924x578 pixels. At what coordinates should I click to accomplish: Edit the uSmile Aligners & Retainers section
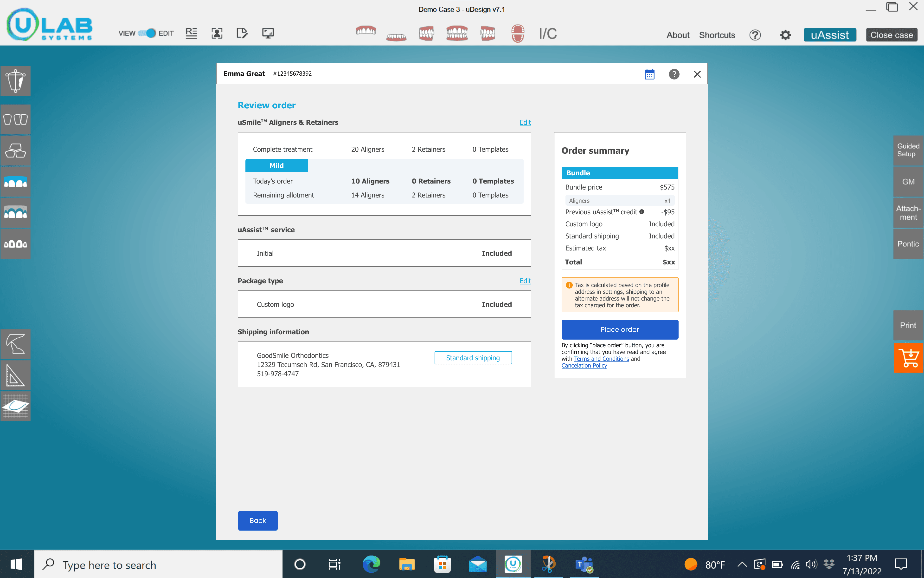pos(525,122)
